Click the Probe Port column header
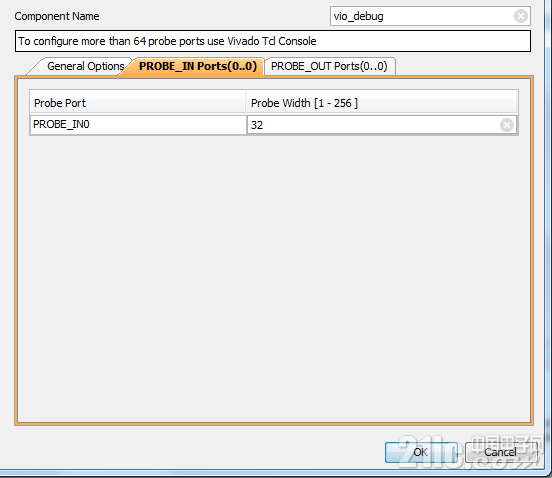The width and height of the screenshot is (552, 478). click(138, 103)
